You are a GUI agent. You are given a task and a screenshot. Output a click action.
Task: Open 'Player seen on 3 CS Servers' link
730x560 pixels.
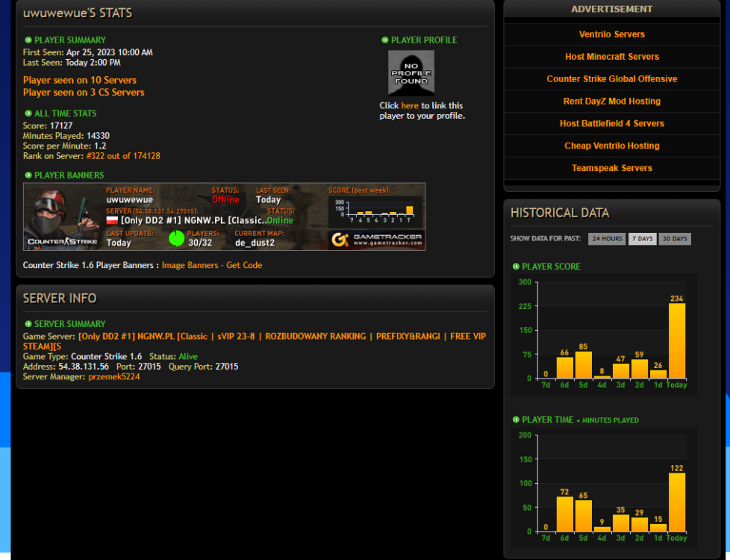[x=84, y=93]
